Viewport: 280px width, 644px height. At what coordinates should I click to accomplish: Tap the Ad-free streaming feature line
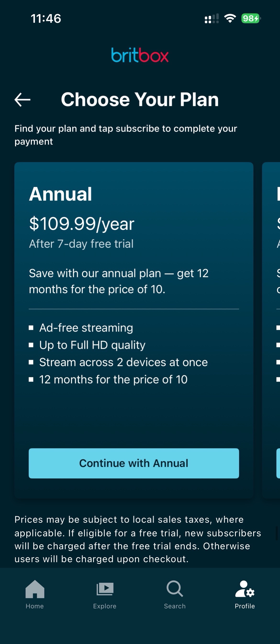(x=86, y=328)
